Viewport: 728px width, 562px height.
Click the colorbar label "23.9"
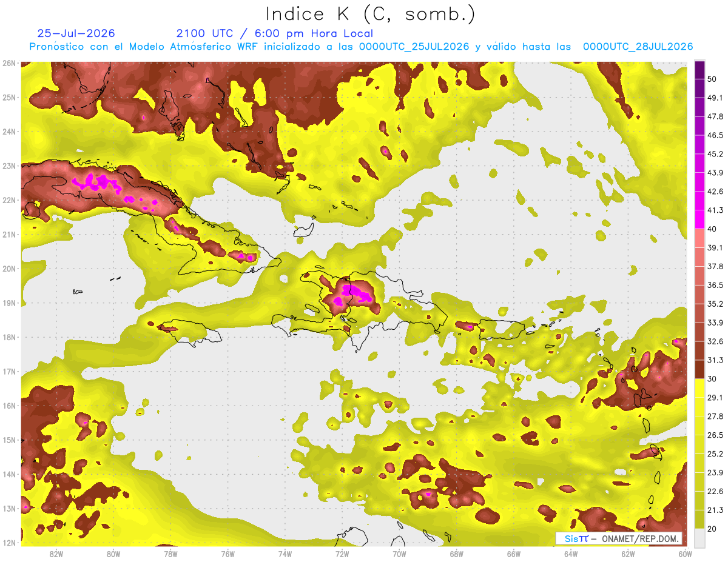715,473
